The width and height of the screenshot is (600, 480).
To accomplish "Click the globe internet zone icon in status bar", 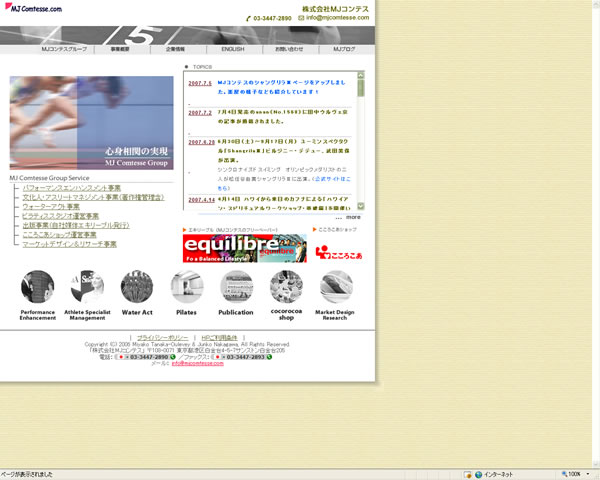I will [x=478, y=475].
